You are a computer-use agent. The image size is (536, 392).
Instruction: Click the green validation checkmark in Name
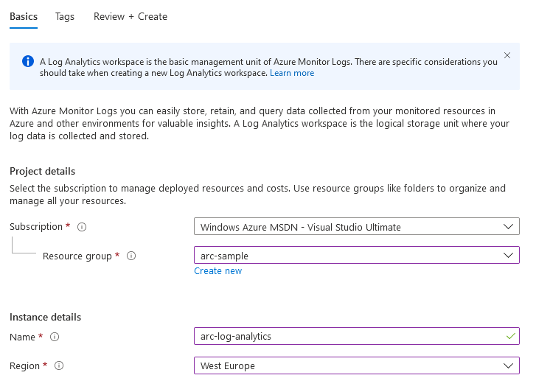[511, 336]
